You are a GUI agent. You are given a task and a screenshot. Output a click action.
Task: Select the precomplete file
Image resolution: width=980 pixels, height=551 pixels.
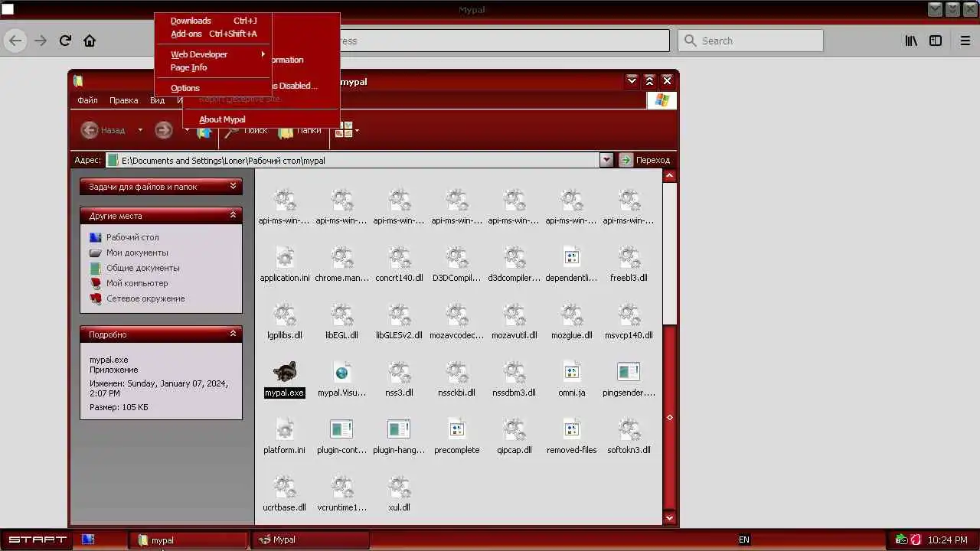(457, 437)
